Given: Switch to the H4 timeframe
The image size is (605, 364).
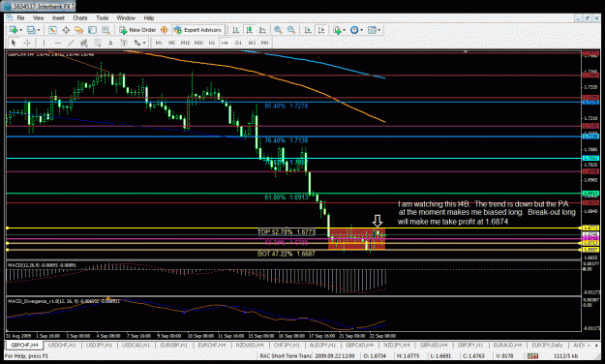Looking at the screenshot, I should tap(225, 43).
